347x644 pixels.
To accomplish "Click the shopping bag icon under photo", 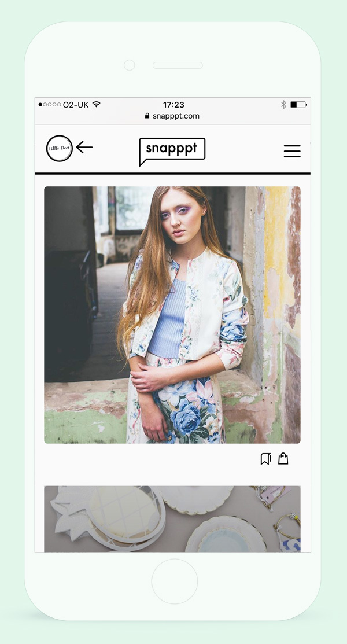I will pyautogui.click(x=283, y=458).
